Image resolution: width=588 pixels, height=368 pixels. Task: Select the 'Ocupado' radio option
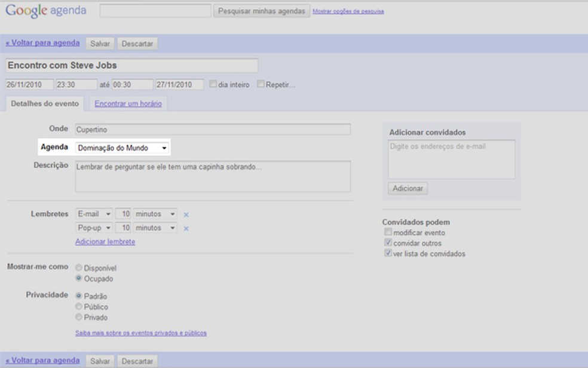pos(79,278)
